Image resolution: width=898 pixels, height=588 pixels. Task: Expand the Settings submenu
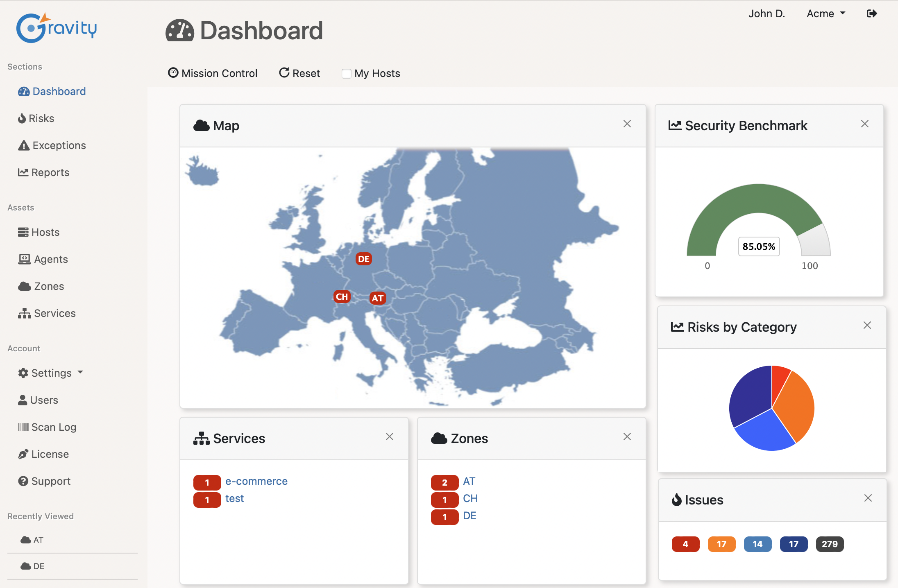click(51, 373)
